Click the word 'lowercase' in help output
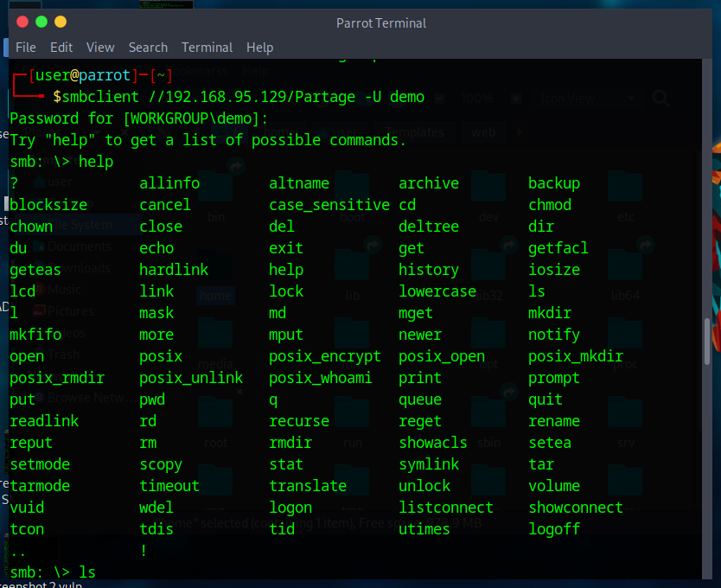 [x=437, y=291]
